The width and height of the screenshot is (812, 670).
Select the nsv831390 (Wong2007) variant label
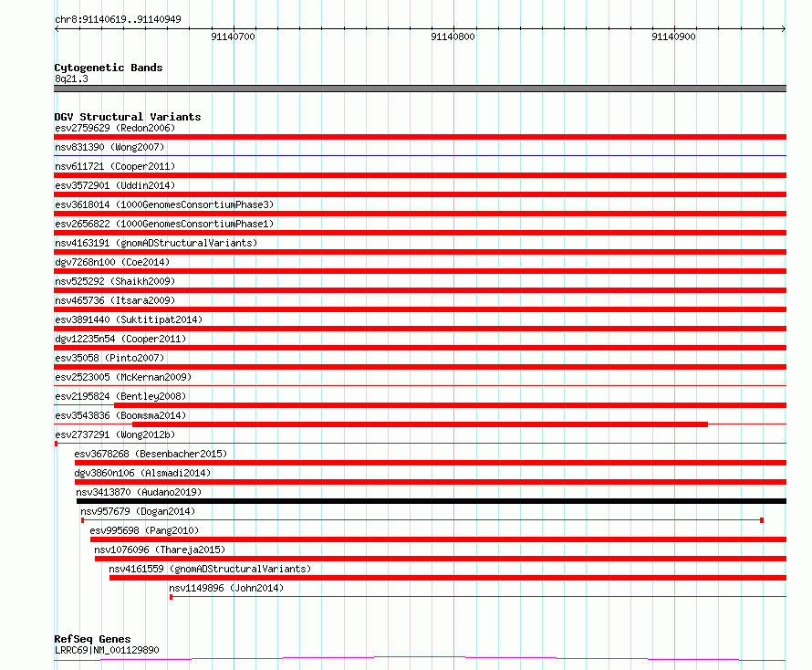pos(109,147)
